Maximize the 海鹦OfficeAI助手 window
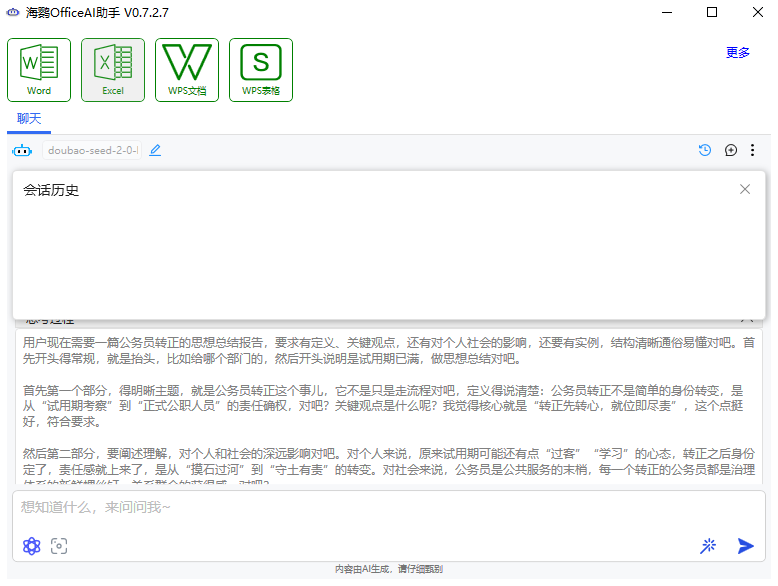Screen dimensions: 778x586 (x=712, y=12)
